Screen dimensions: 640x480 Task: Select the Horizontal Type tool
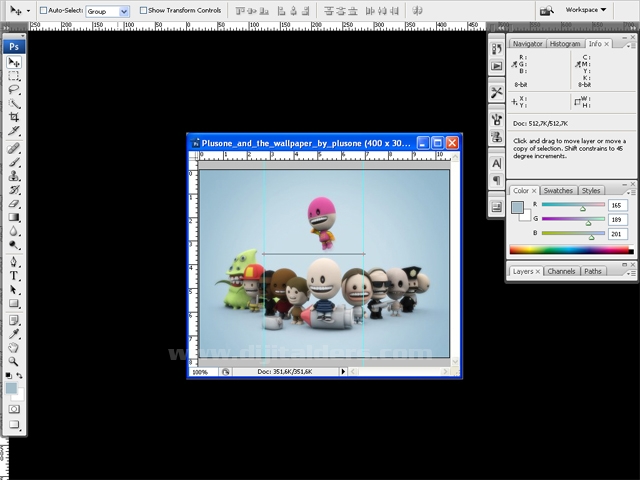(x=14, y=276)
